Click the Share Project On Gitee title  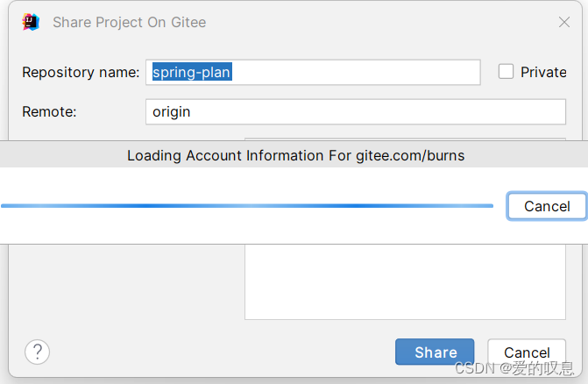[x=130, y=22]
